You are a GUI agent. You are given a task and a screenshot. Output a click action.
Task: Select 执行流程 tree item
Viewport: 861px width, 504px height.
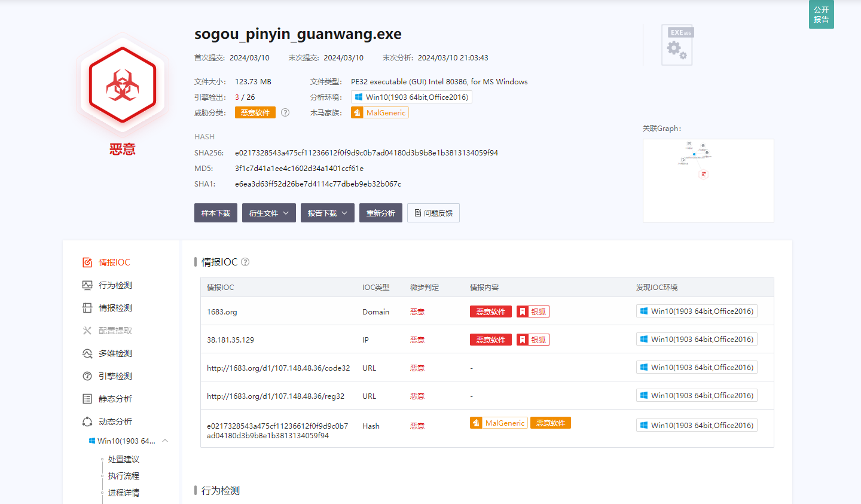pos(124,476)
